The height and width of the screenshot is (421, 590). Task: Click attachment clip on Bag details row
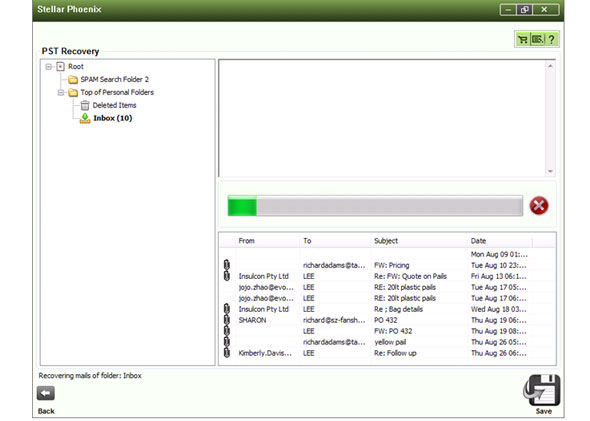pyautogui.click(x=227, y=309)
